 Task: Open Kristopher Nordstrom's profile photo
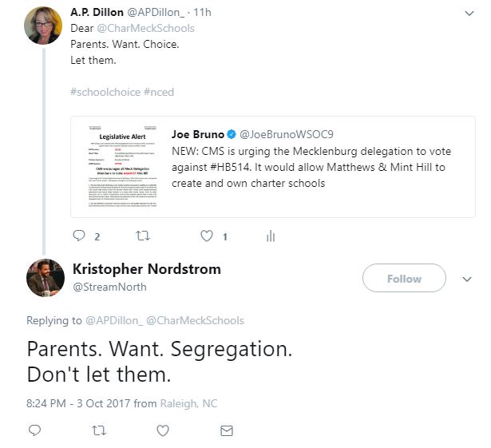pos(45,277)
